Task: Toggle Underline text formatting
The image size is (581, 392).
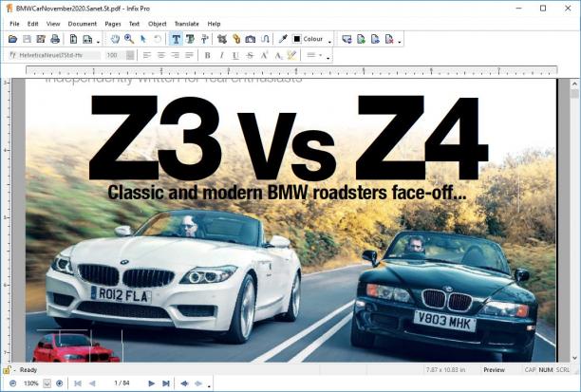Action: click(x=235, y=55)
